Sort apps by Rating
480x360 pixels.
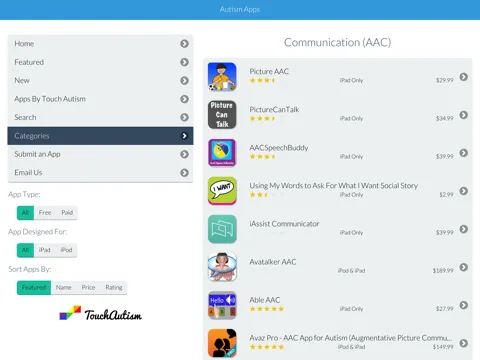click(114, 287)
